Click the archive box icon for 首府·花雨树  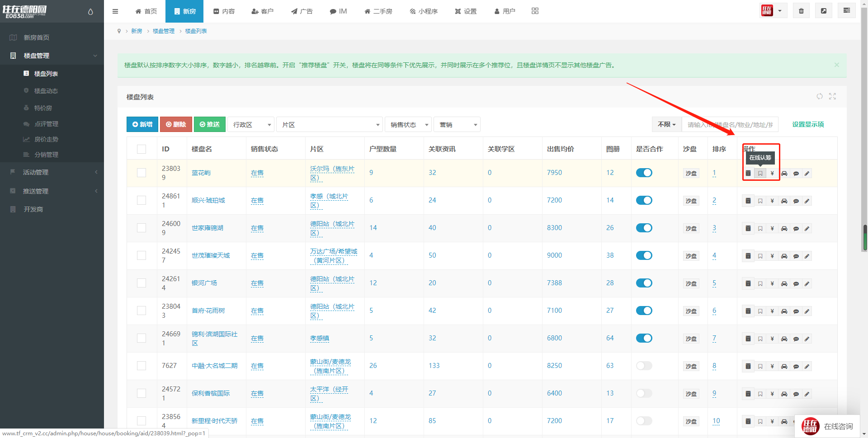coord(748,311)
